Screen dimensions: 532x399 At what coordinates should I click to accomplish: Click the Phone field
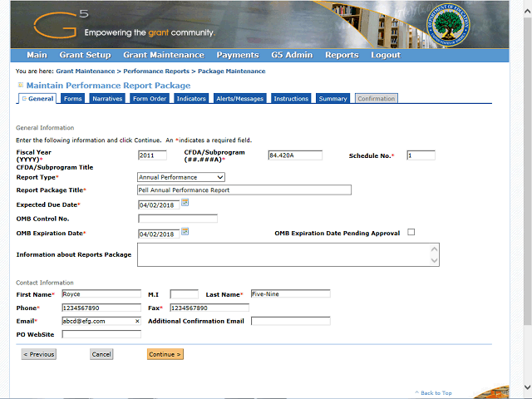click(x=101, y=308)
